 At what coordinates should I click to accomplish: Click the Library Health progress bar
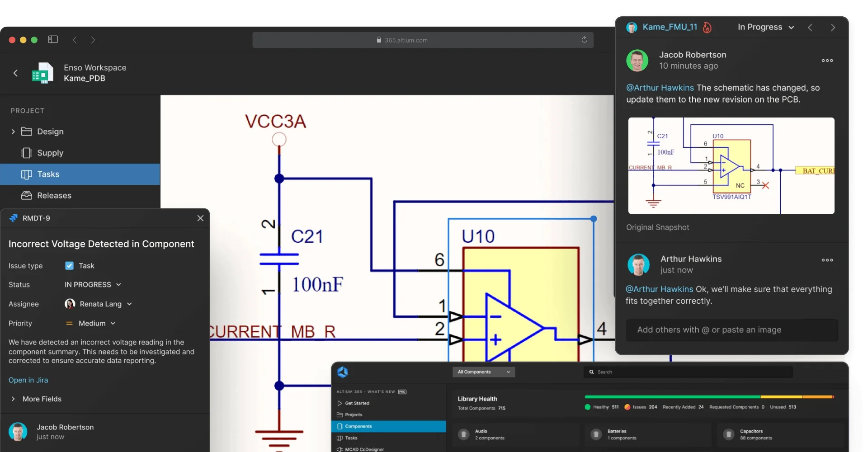(x=709, y=397)
